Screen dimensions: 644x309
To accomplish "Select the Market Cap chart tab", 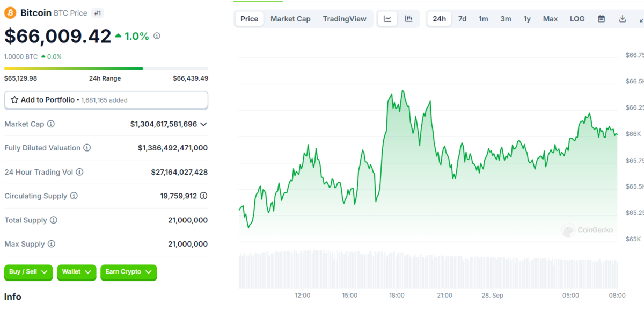I will point(290,19).
